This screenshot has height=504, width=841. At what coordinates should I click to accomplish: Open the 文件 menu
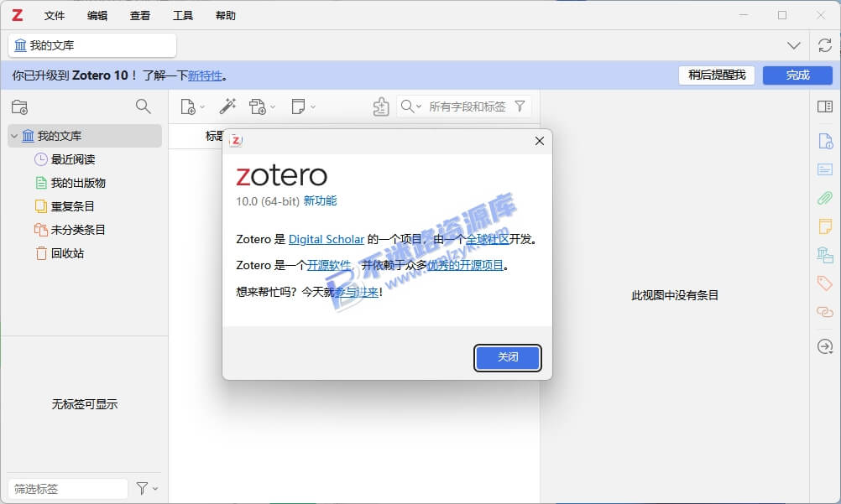55,16
